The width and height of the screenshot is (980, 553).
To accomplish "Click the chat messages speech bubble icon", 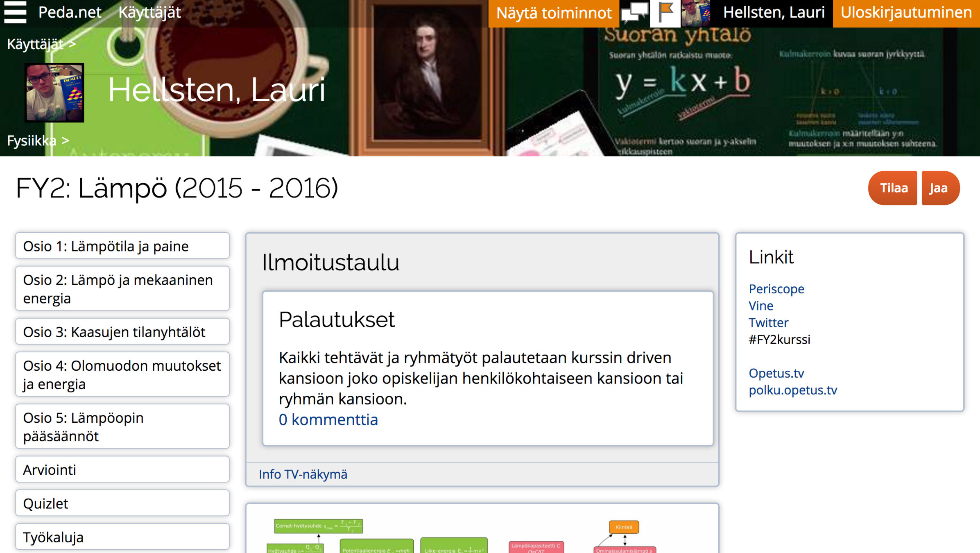I will point(634,12).
